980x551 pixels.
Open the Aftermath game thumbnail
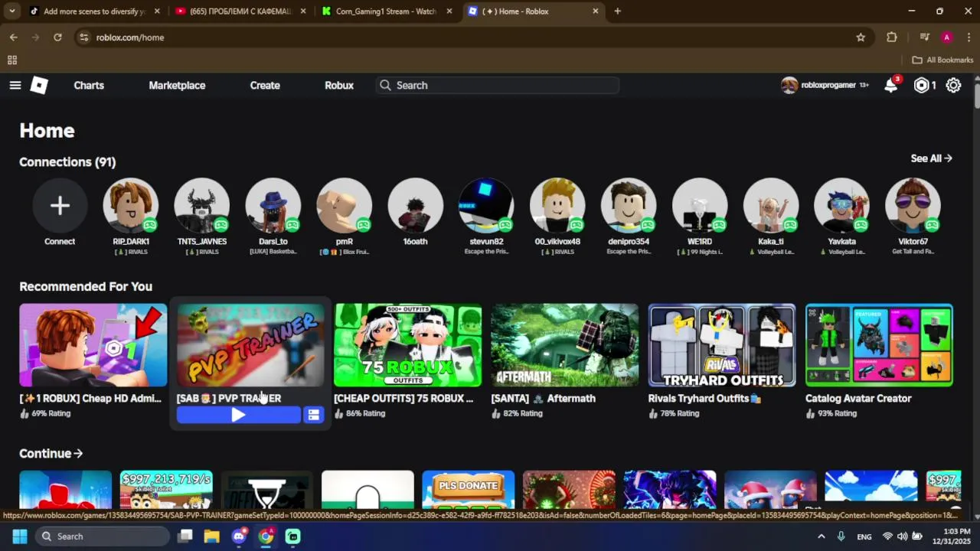tap(565, 345)
